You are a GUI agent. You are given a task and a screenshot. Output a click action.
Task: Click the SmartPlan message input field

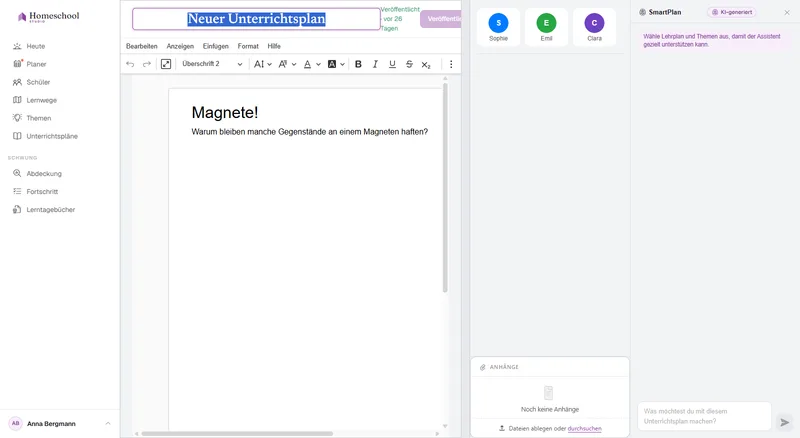click(704, 416)
